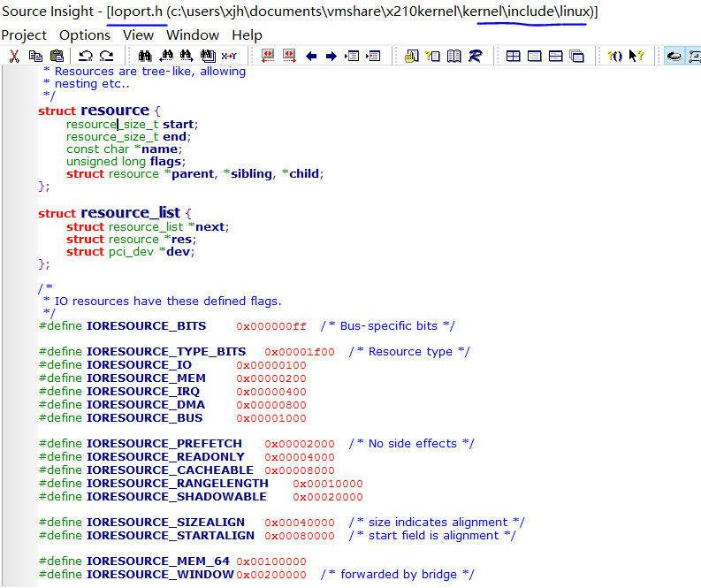The width and height of the screenshot is (701, 588).
Task: Click 'pci_dev' type name
Action: pyautogui.click(x=131, y=252)
